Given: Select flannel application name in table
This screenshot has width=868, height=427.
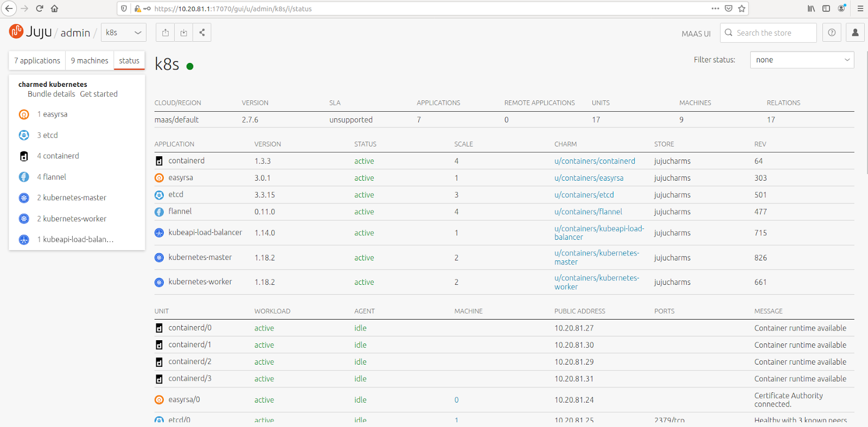Looking at the screenshot, I should [x=180, y=211].
